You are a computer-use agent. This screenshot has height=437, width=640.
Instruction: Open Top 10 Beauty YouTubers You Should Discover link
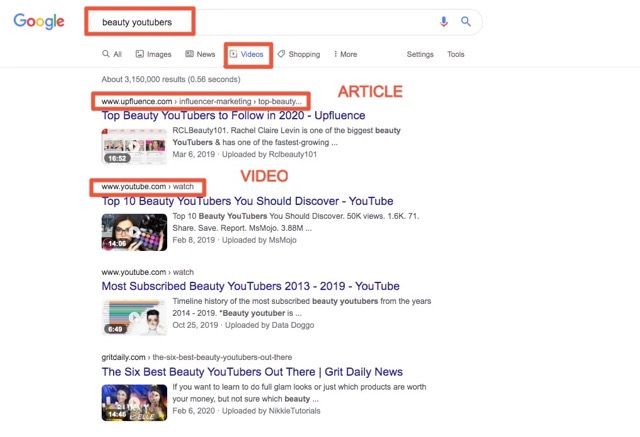(x=247, y=201)
